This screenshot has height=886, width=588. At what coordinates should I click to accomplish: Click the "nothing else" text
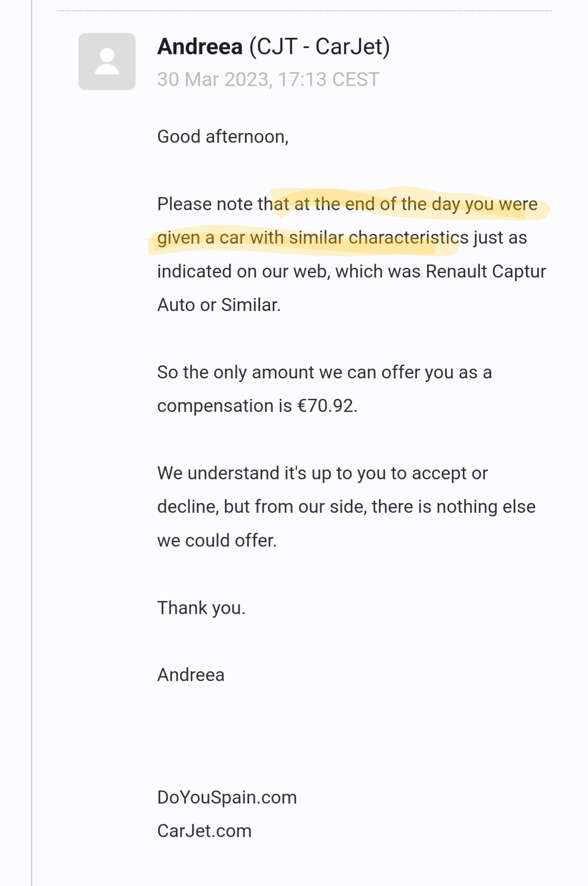486,507
